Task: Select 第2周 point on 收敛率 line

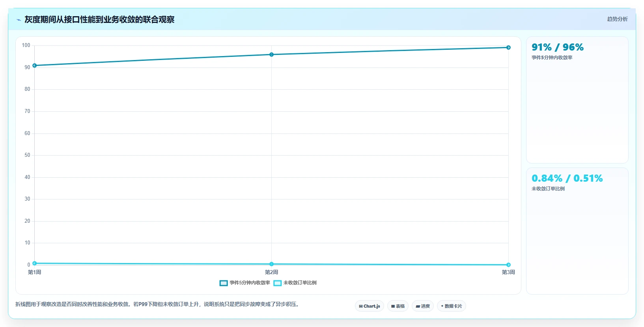Action: (x=271, y=54)
